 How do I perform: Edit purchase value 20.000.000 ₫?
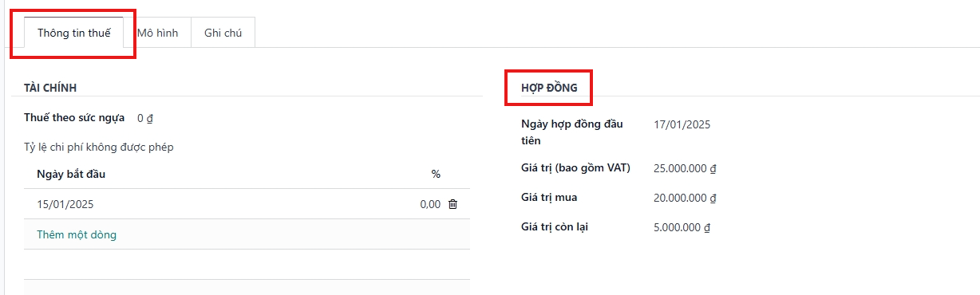click(685, 198)
